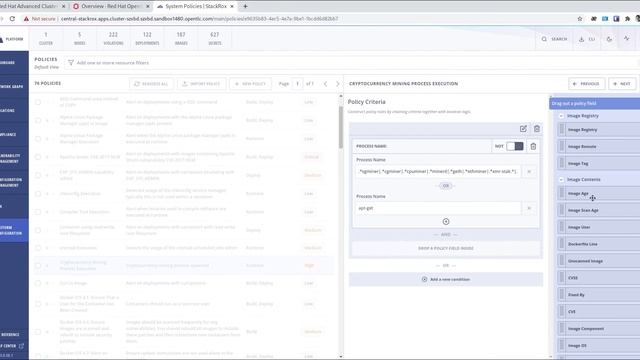The width and height of the screenshot is (640, 360).
Task: Delete the Process Name field trash icon
Action: pyautogui.click(x=533, y=146)
